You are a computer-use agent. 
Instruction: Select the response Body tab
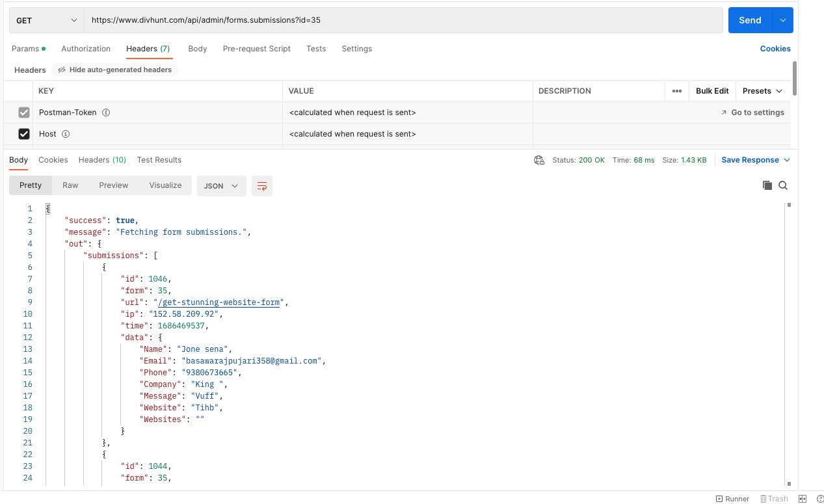click(x=18, y=160)
